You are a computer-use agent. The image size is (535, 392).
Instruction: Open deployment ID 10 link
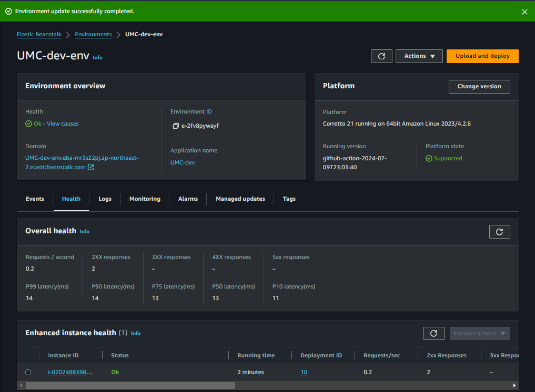click(x=304, y=372)
